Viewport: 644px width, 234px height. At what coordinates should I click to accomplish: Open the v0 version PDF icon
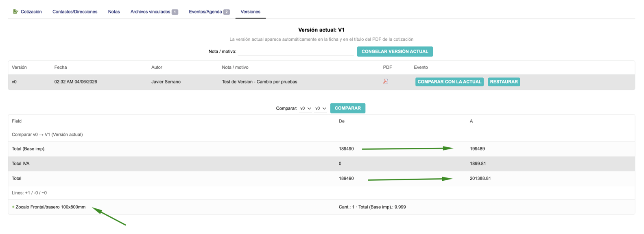(x=385, y=81)
